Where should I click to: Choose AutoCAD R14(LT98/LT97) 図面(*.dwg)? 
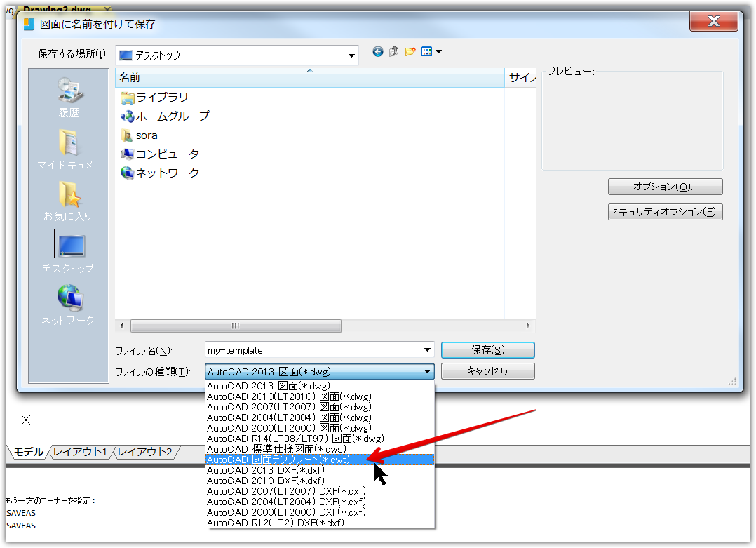click(320, 439)
